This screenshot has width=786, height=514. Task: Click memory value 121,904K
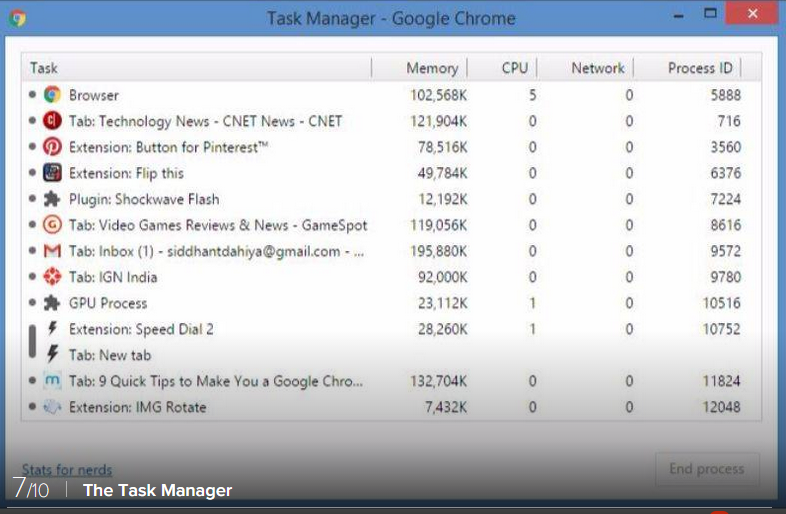(439, 121)
